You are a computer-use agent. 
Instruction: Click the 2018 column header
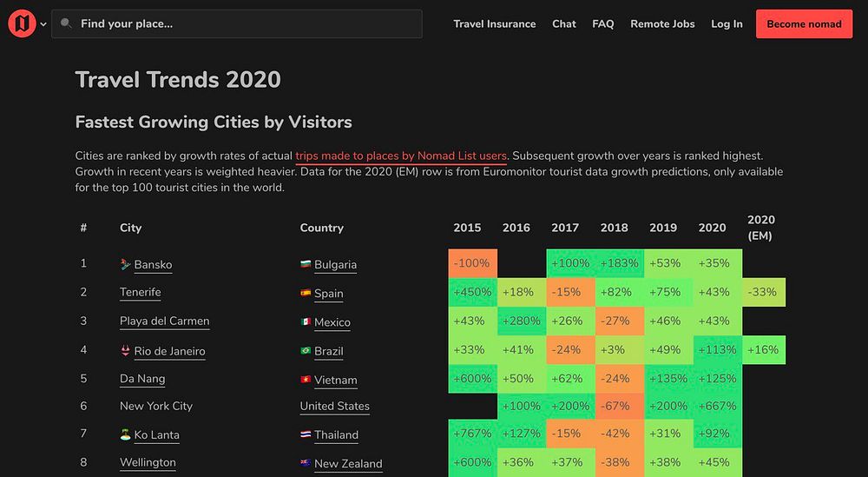[614, 228]
